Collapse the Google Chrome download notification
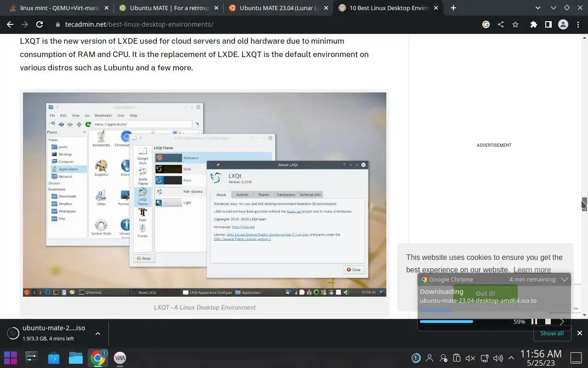The image size is (588, 368). [x=564, y=279]
